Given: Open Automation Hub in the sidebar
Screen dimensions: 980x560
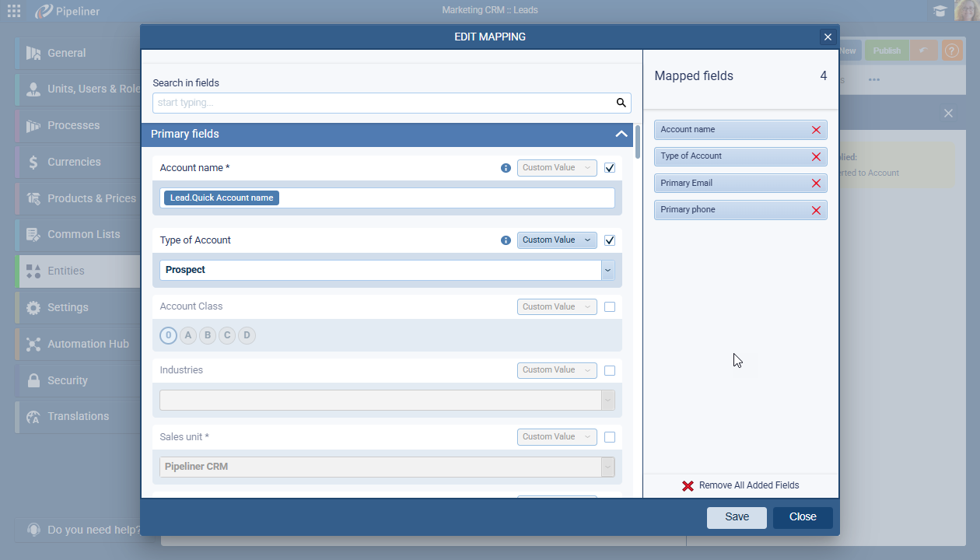Looking at the screenshot, I should [x=88, y=344].
